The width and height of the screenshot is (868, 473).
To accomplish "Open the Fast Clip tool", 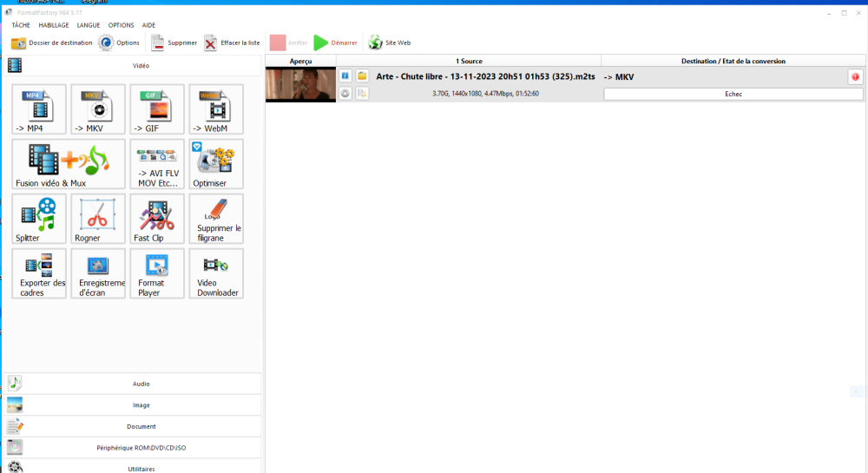I will (157, 219).
